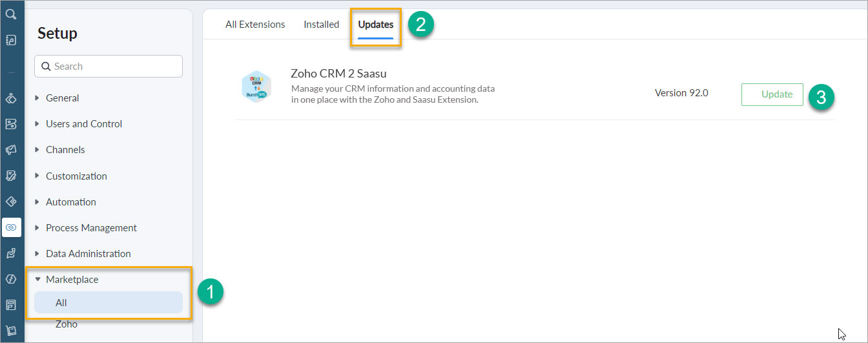The image size is (868, 343).
Task: Open the curved path icon below the link icon
Action: [x=11, y=253]
